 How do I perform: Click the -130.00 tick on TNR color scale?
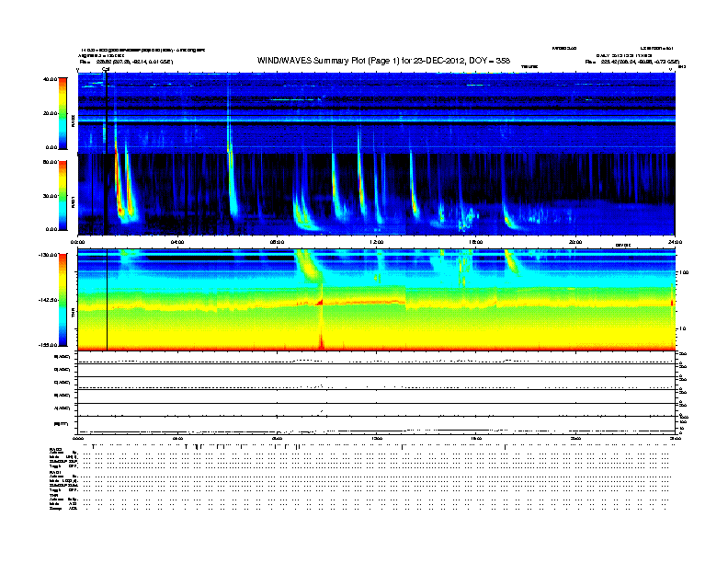[x=49, y=255]
